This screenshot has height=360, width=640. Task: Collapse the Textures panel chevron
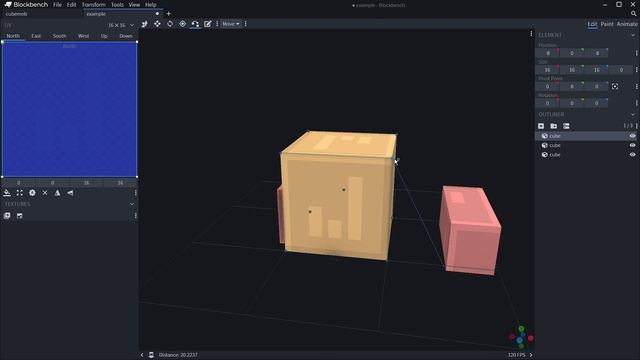pyautogui.click(x=132, y=204)
